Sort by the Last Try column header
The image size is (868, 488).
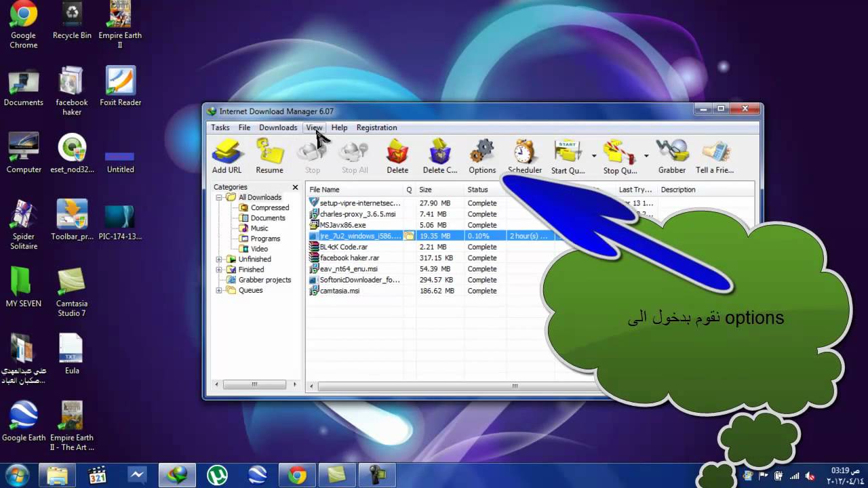pos(636,190)
